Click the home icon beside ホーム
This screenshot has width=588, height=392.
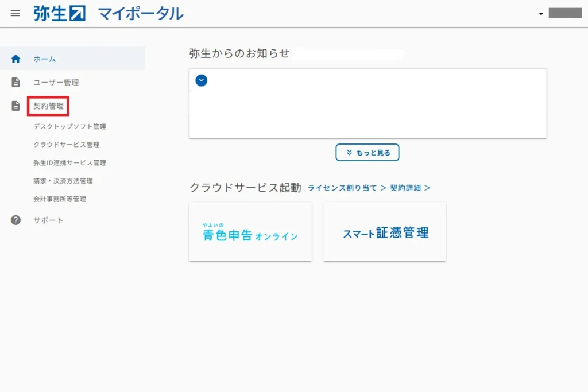16,59
